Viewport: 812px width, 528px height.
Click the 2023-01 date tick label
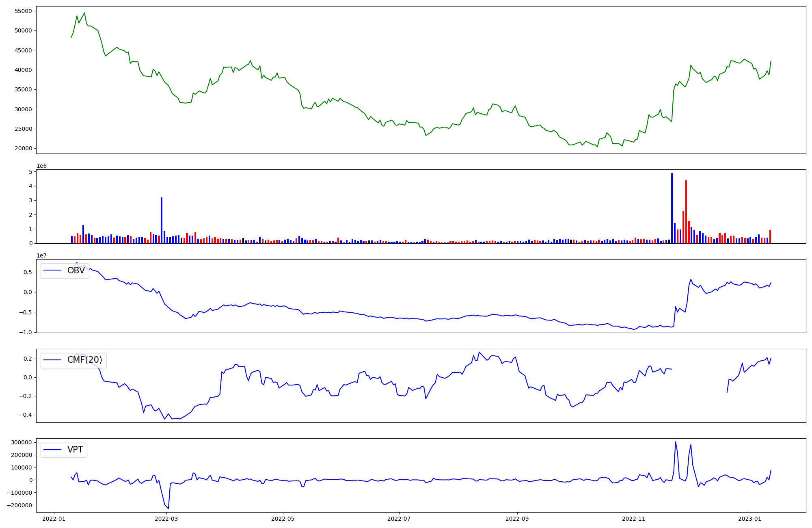click(749, 518)
